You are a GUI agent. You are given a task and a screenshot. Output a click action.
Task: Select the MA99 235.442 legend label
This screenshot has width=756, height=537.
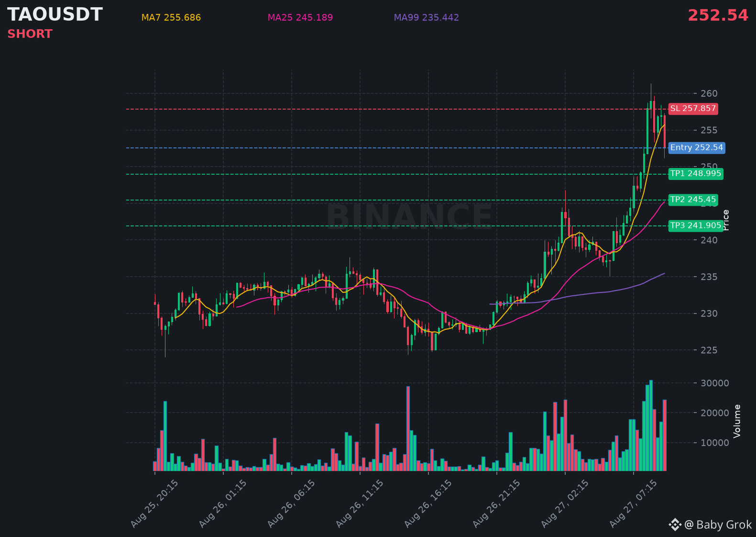(427, 18)
